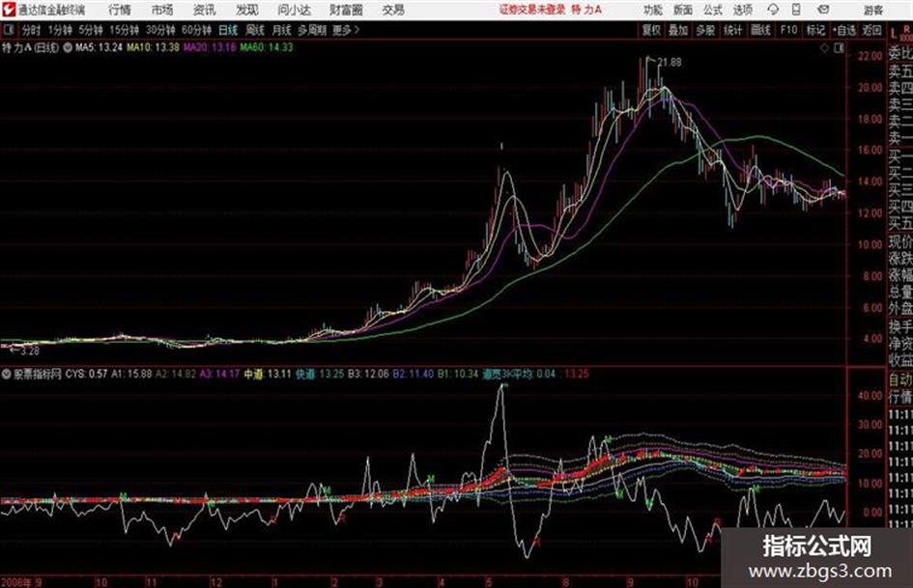Click the MA60: 14.33 indicator label
The width and height of the screenshot is (913, 588).
(x=267, y=47)
